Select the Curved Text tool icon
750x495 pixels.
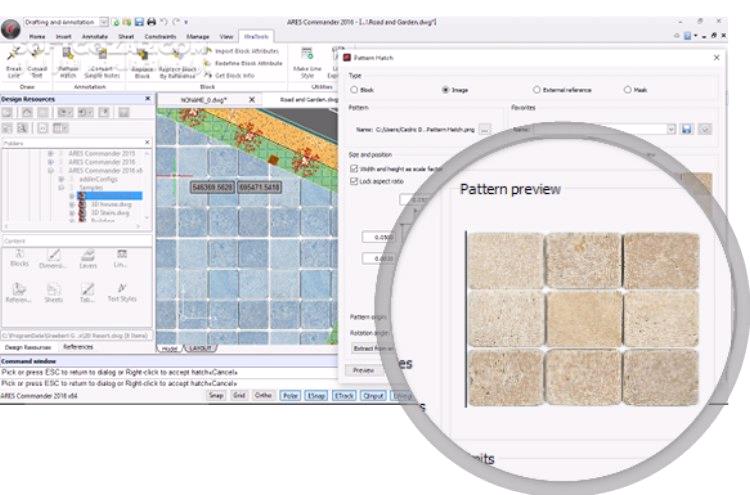(37, 54)
